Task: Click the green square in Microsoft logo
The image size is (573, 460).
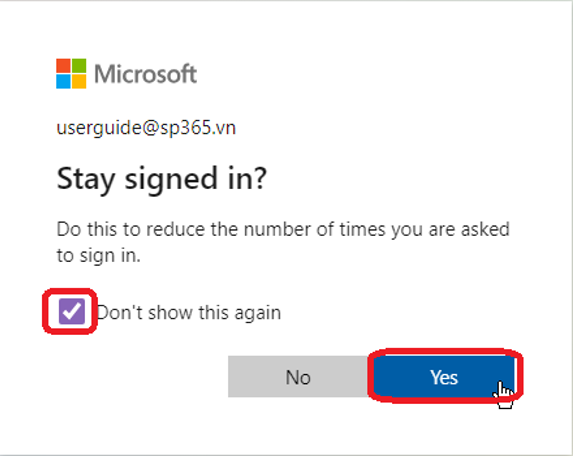Action: pos(79,65)
